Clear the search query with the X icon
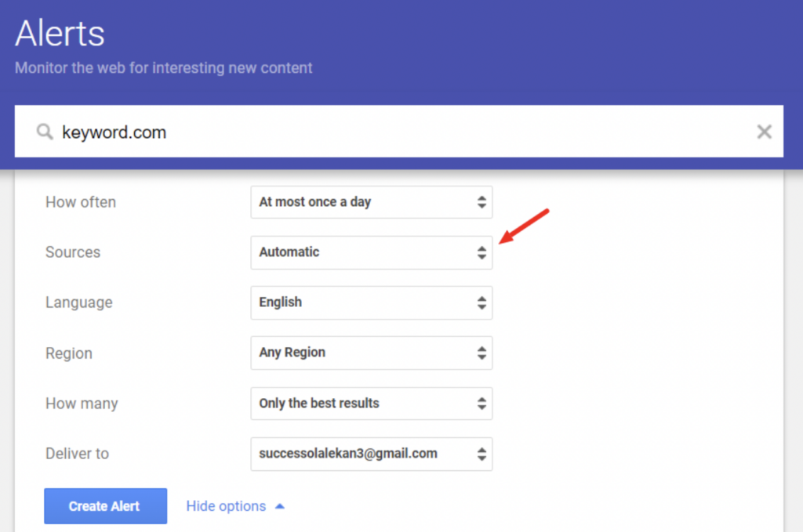This screenshot has width=803, height=532. click(764, 132)
